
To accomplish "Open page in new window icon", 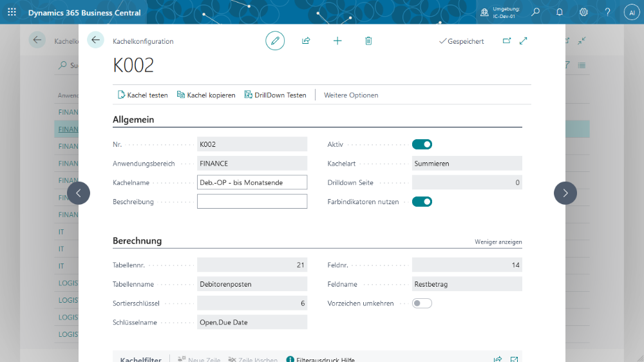I will tap(507, 41).
